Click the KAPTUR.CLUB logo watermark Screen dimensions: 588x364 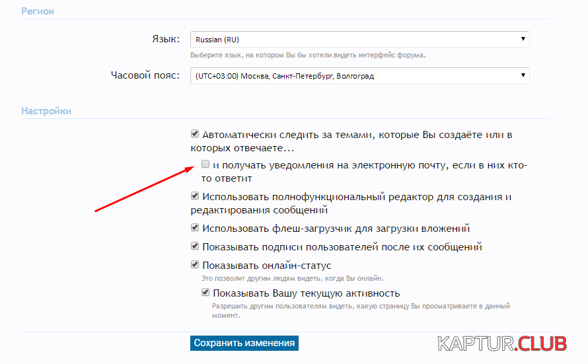coord(501,344)
